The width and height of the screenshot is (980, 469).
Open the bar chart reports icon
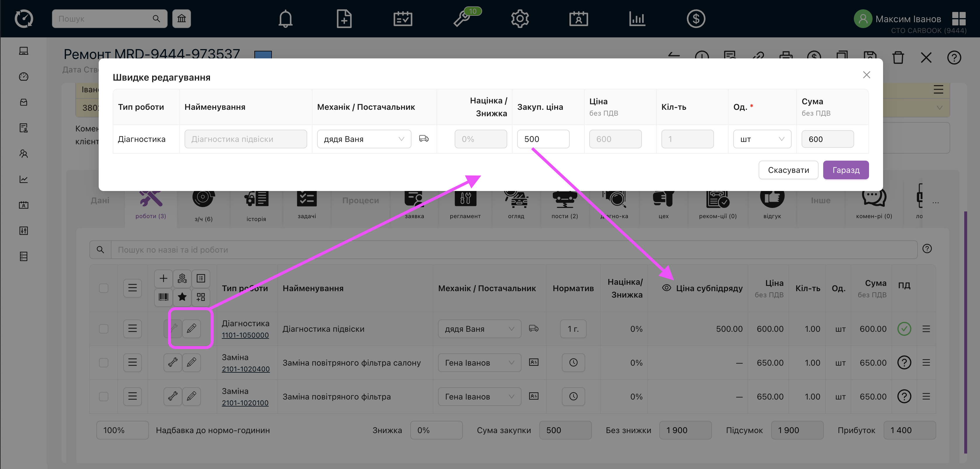click(637, 19)
